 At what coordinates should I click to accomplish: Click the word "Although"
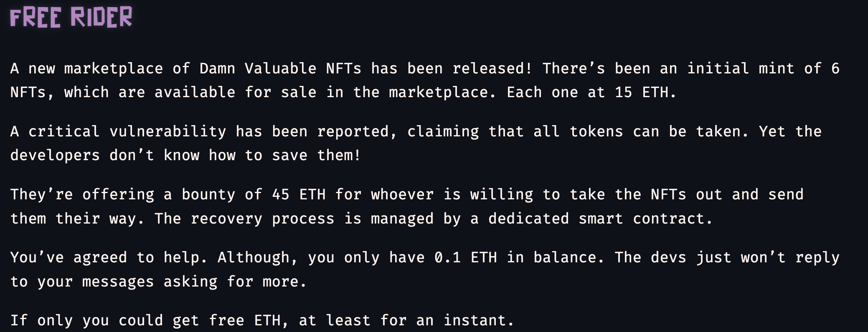254,257
